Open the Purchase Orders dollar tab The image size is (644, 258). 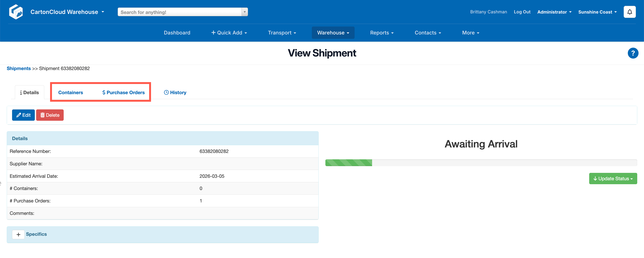(124, 92)
